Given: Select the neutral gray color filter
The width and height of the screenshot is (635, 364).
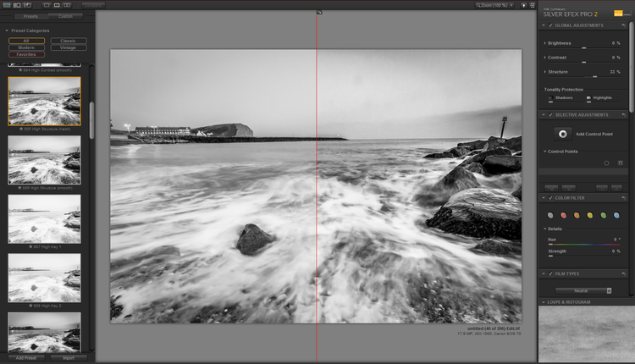Looking at the screenshot, I should (x=550, y=215).
